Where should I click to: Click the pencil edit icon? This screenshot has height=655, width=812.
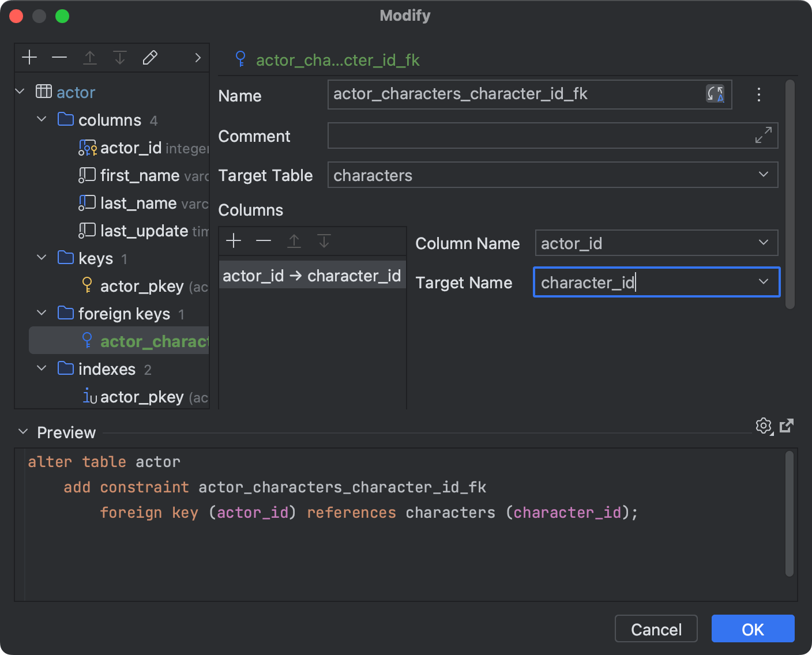150,57
